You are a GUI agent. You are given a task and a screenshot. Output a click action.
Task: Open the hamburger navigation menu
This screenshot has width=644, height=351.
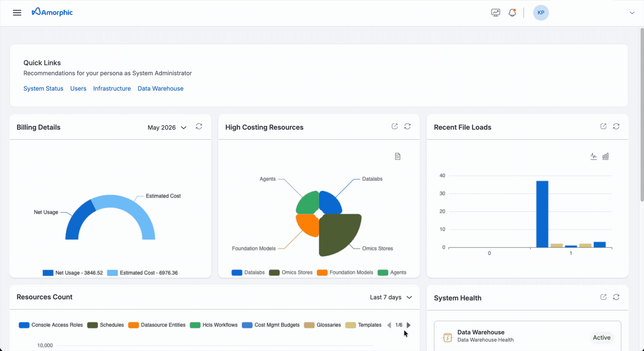[17, 13]
